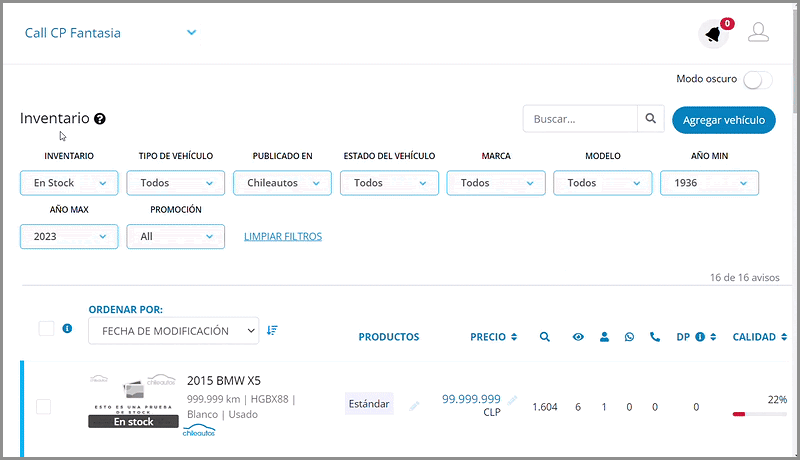The height and width of the screenshot is (460, 800).
Task: Click the Agregar vehículo button
Action: pos(723,120)
